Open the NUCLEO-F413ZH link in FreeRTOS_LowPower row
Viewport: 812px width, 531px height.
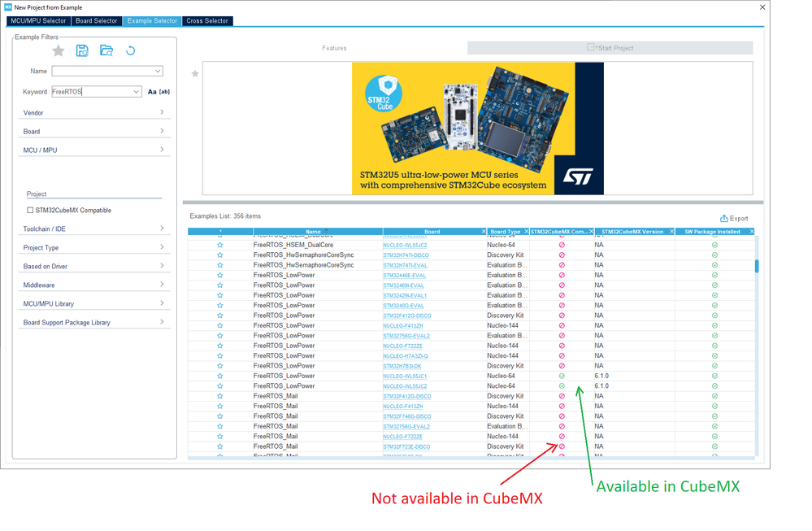(403, 326)
